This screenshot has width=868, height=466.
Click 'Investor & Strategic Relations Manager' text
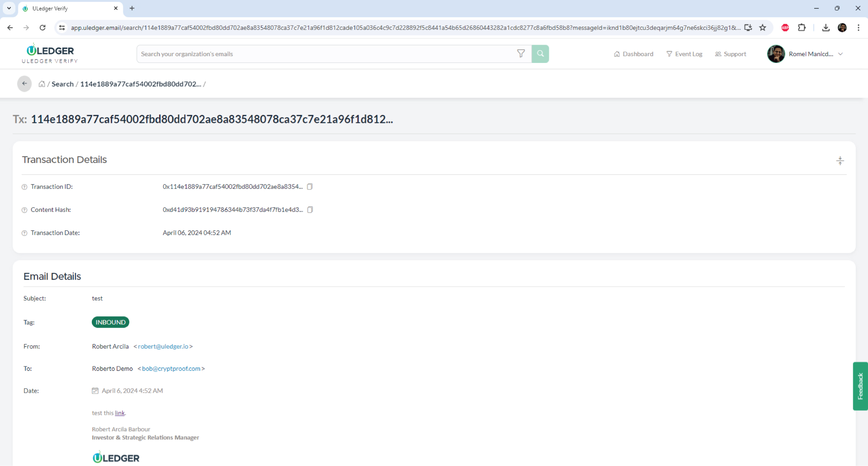(x=145, y=437)
